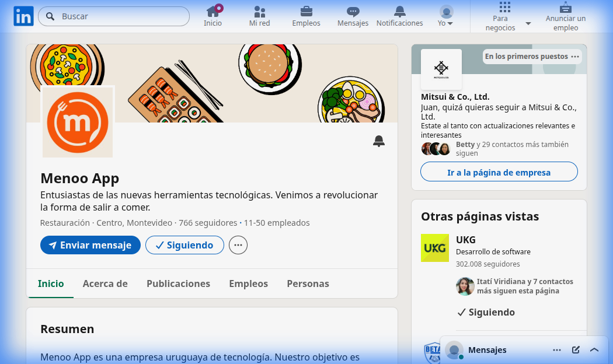Click the Resumen heading
The image size is (613, 364).
(67, 329)
